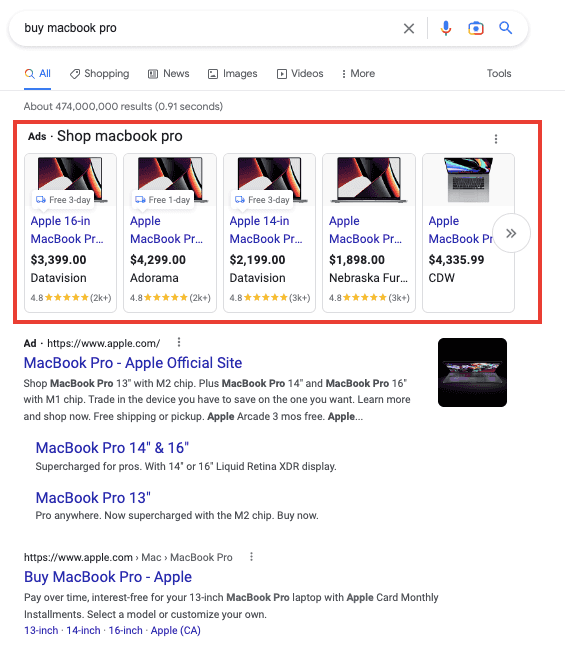Click the 4.8 star rating under Nebraska Fur...
Image resolution: width=565 pixels, height=650 pixels.
pyautogui.click(x=369, y=298)
